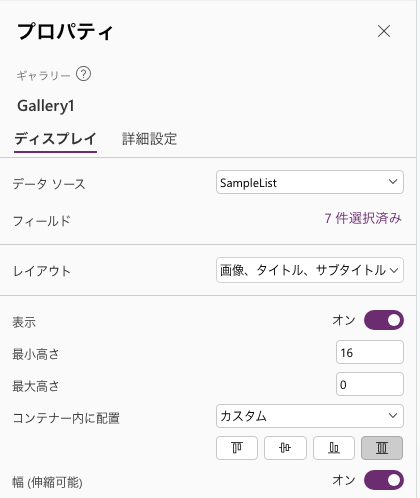
Task: Click the Gallery1 control name
Action: pyautogui.click(x=46, y=106)
